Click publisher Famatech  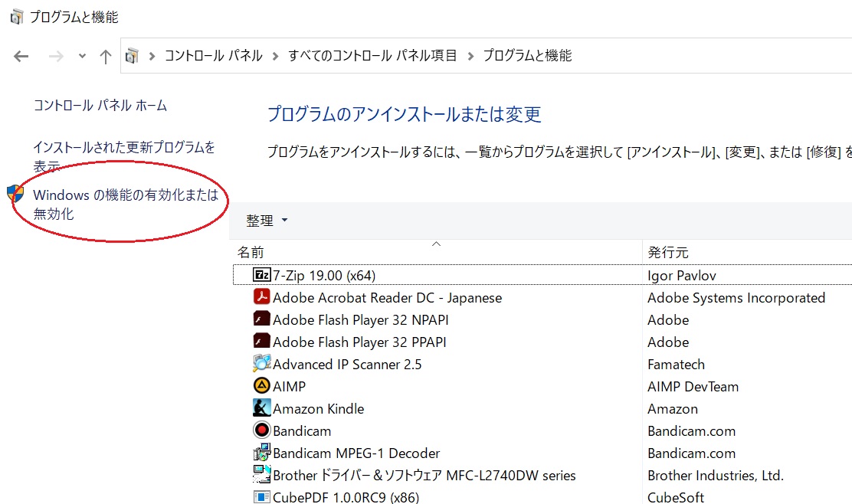pos(676,365)
